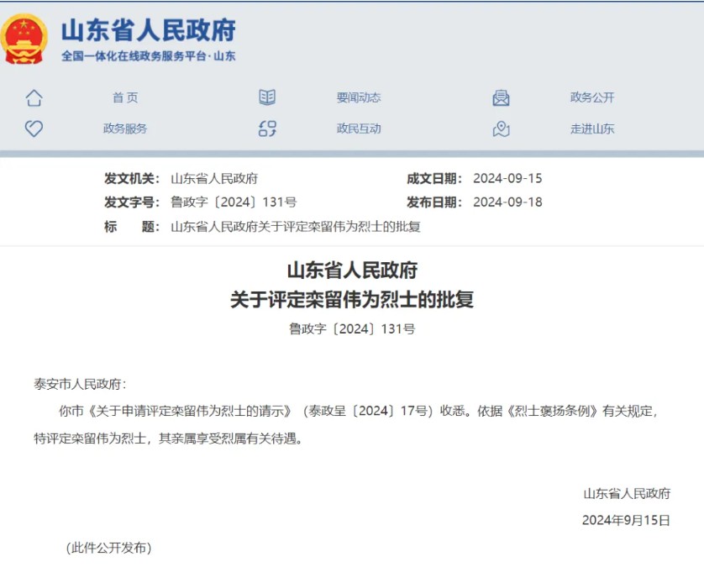The image size is (704, 588).
Task: Click the 成文日期 label
Action: [x=434, y=179]
